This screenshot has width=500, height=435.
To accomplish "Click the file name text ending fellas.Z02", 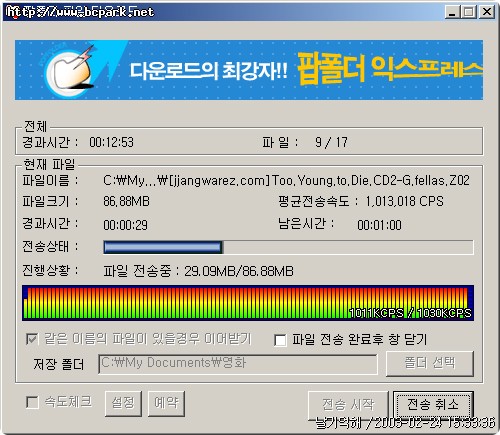I will (x=286, y=181).
